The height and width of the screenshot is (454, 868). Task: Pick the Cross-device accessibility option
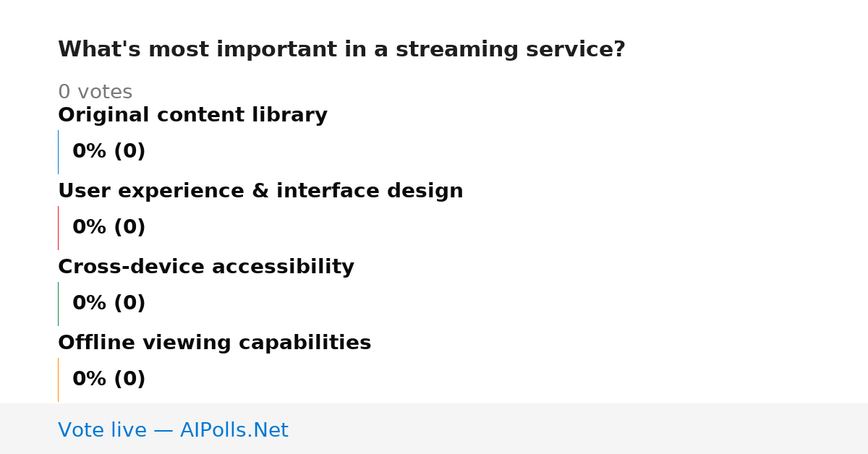[206, 267]
